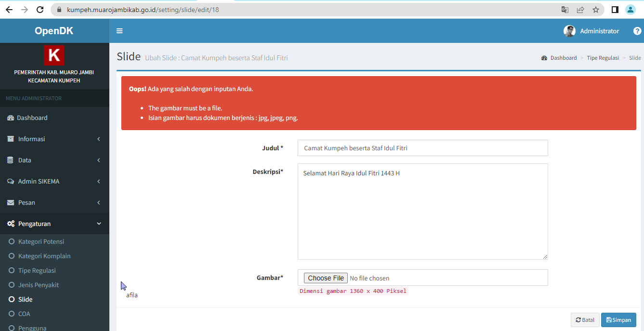Click the Admin SIKEMA headset icon

click(x=10, y=181)
